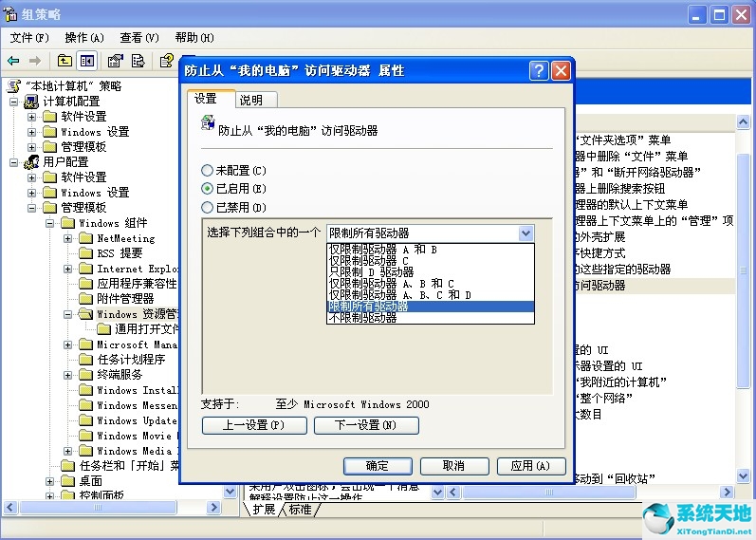Select the 用户配置 user icon
This screenshot has width=756, height=540.
tap(31, 161)
